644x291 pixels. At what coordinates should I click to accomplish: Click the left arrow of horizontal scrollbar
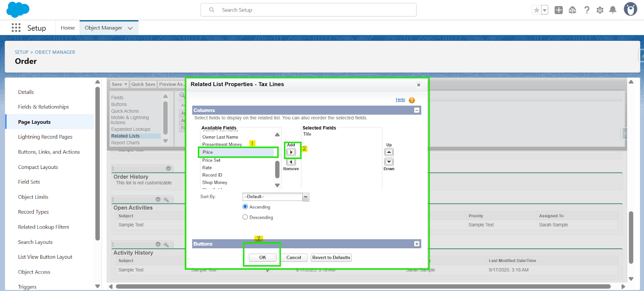coord(111,287)
